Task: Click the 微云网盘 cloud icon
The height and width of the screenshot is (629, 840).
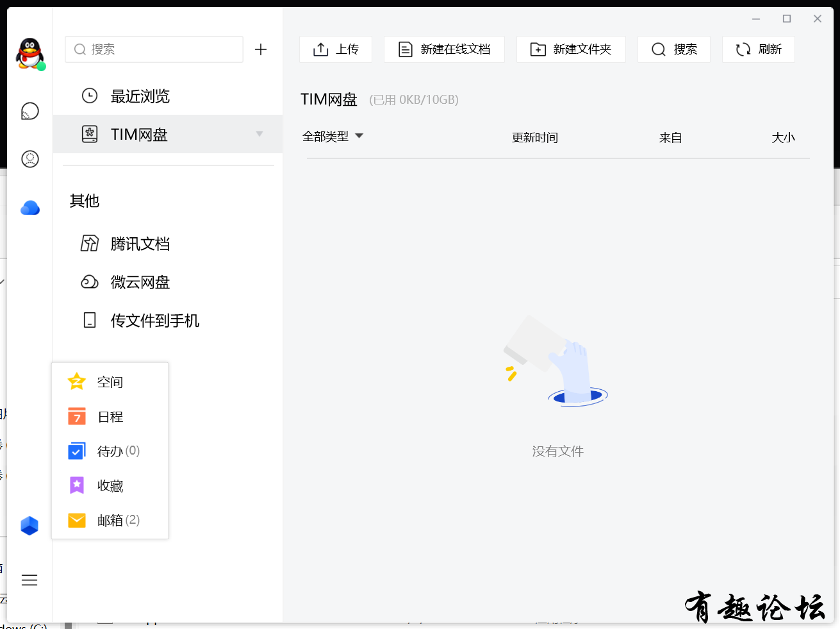Action: click(x=90, y=282)
